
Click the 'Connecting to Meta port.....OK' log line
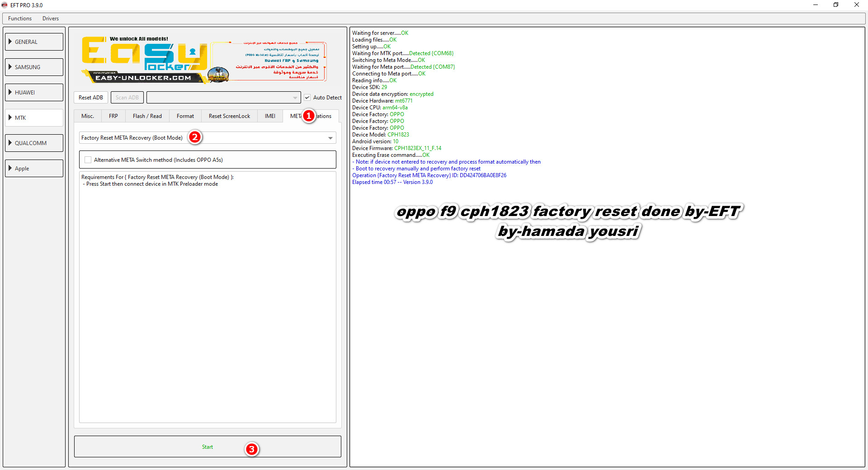pyautogui.click(x=389, y=74)
